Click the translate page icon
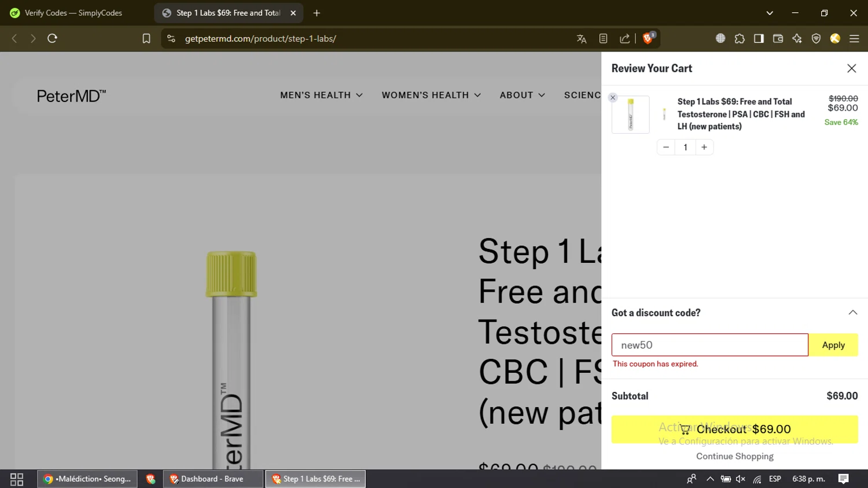The image size is (868, 488). pos(582,39)
